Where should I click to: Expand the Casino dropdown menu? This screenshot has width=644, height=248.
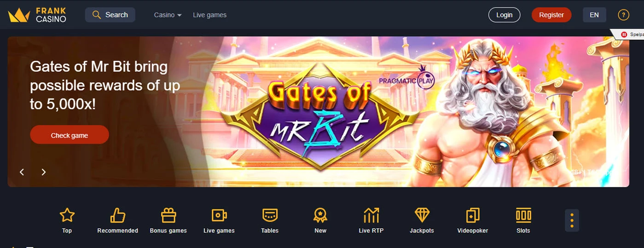(168, 15)
